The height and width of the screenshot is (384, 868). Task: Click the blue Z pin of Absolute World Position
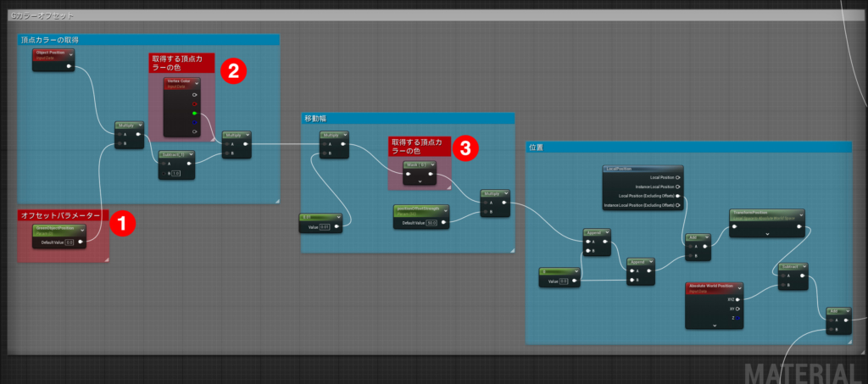(737, 318)
